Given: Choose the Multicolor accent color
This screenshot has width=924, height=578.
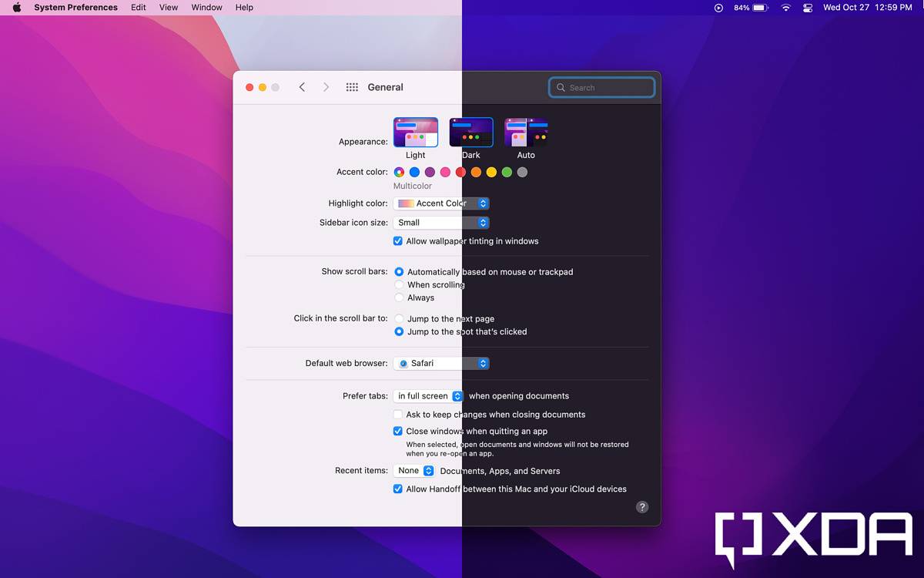Looking at the screenshot, I should (x=399, y=173).
